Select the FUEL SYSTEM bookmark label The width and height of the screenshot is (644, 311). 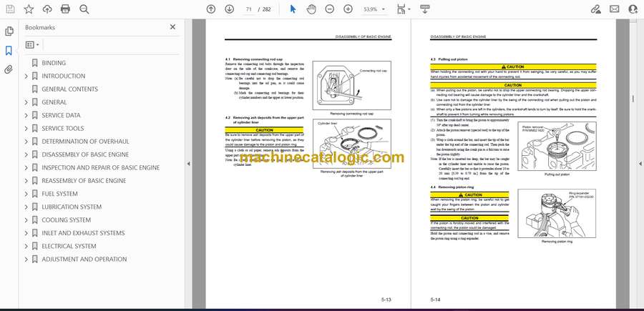click(x=59, y=194)
